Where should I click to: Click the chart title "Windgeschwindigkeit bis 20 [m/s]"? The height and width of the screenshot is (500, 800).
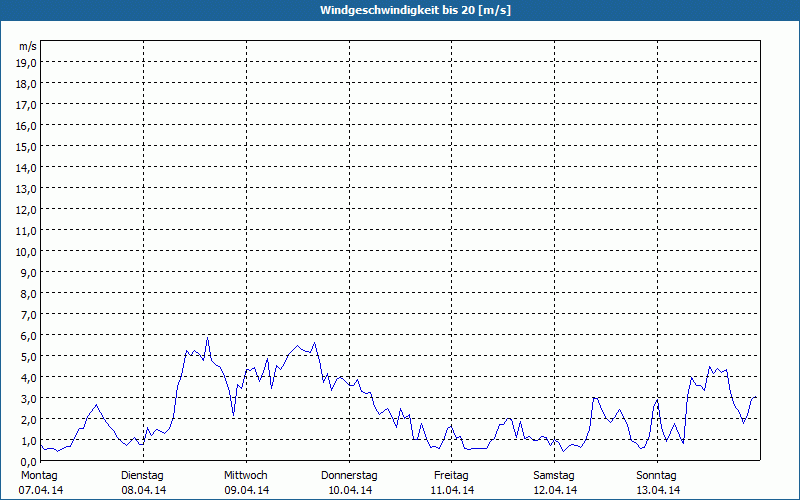400,9
